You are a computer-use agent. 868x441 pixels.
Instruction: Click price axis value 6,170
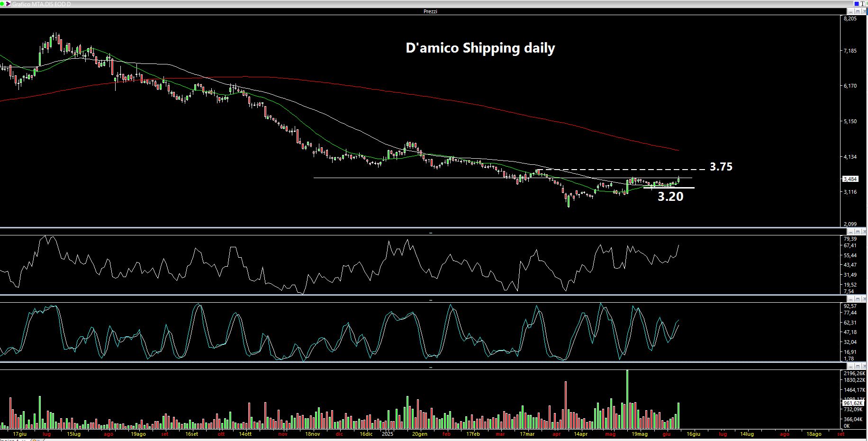point(850,86)
